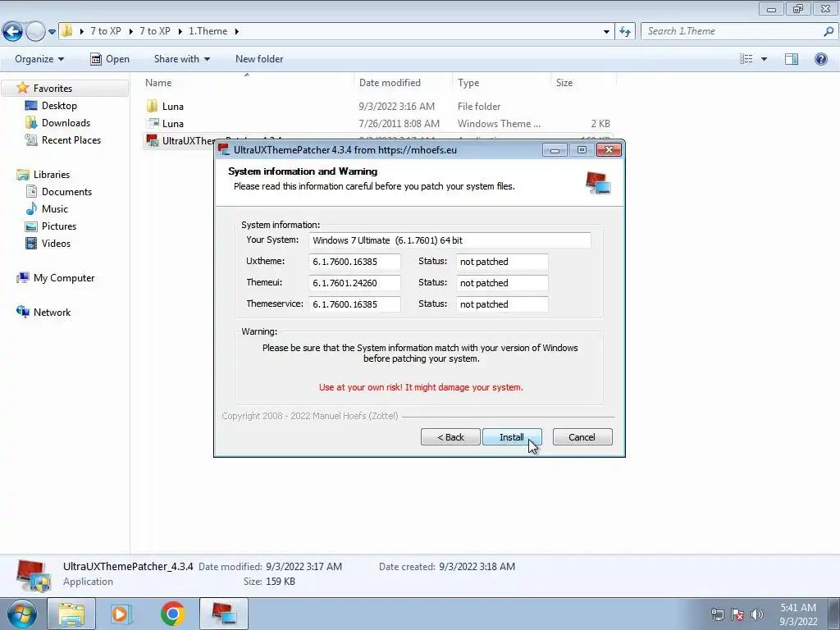Click the Install button in patcher dialog
Image resolution: width=840 pixels, height=630 pixels.
[x=512, y=437]
